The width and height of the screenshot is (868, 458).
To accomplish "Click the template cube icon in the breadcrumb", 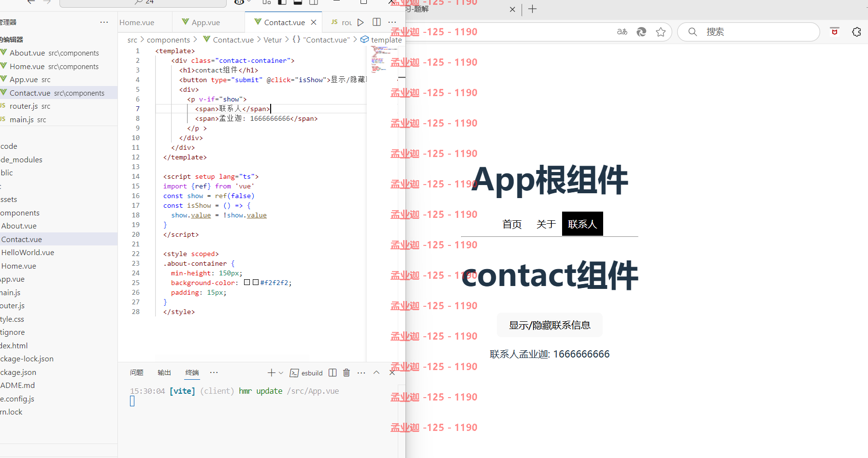I will [365, 39].
